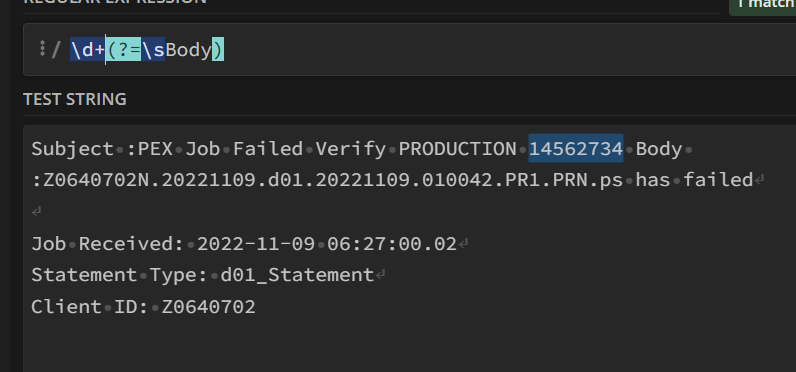Screen dimensions: 796x372
Task: Click the Client ID value Z0640702
Action: (209, 307)
